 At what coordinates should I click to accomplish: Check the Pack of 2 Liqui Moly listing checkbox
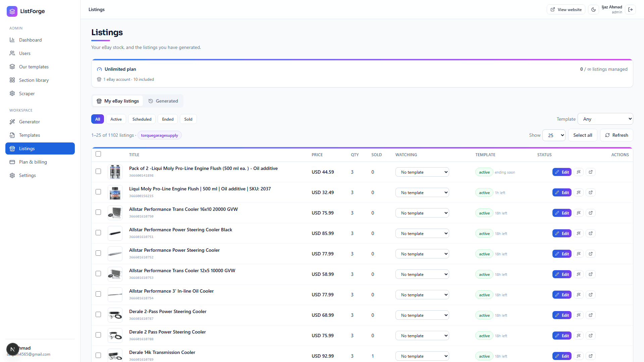click(98, 171)
